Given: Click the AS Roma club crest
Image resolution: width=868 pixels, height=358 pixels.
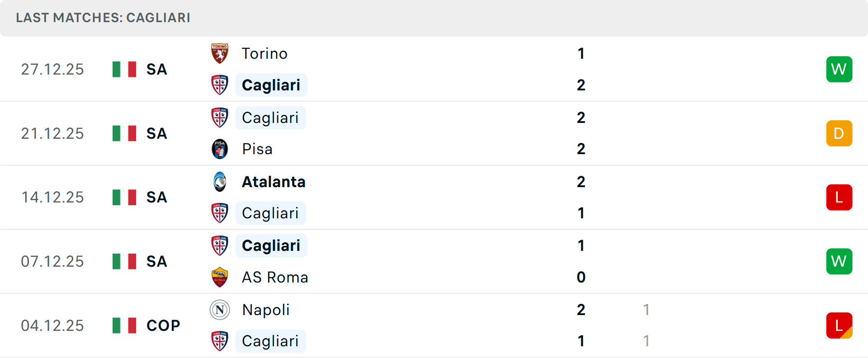Looking at the screenshot, I should click(x=220, y=277).
